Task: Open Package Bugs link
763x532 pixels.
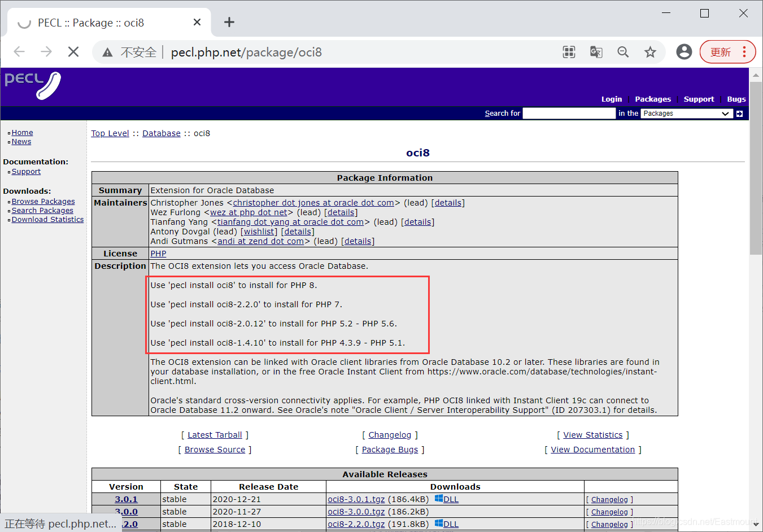Action: 390,450
